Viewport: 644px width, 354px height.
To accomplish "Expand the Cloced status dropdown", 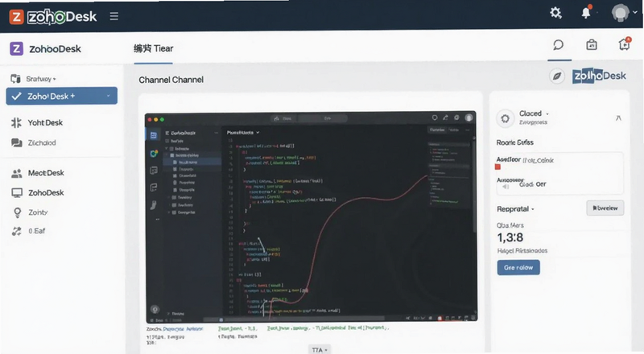I will (x=534, y=113).
